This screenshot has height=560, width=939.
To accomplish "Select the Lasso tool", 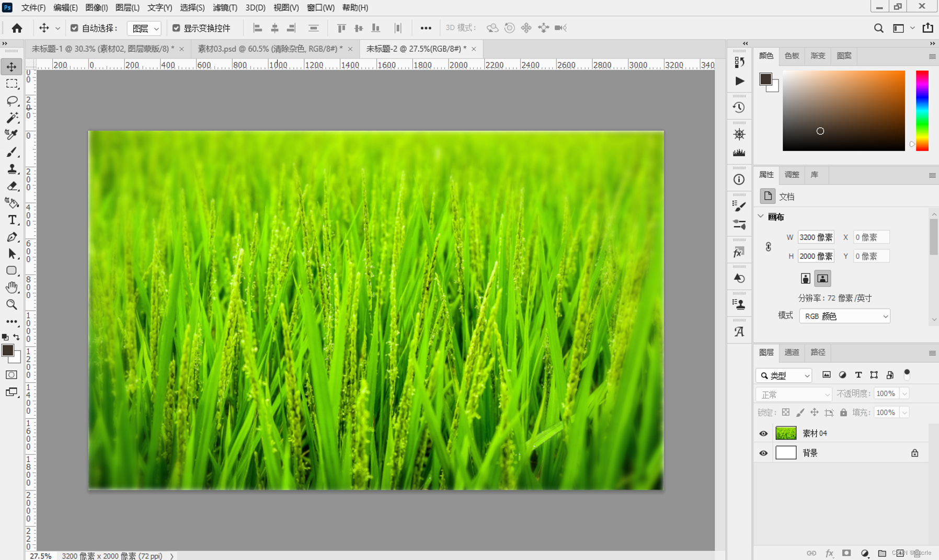I will (x=12, y=100).
